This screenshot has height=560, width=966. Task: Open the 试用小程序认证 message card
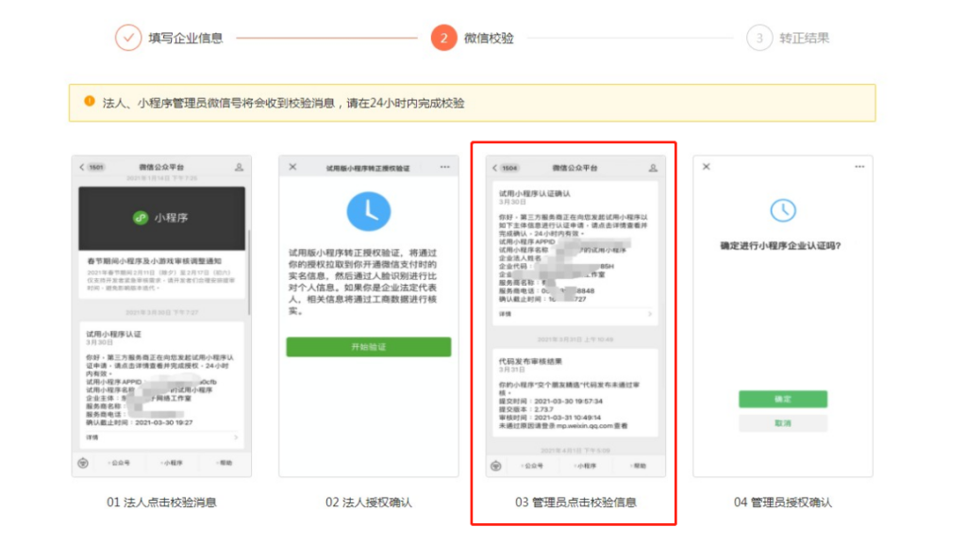[161, 384]
